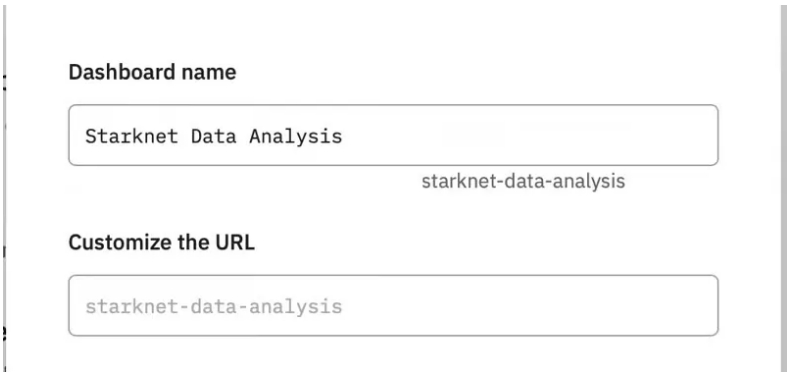
Task: Click the word "URL" in the Customize label
Action: tap(236, 243)
